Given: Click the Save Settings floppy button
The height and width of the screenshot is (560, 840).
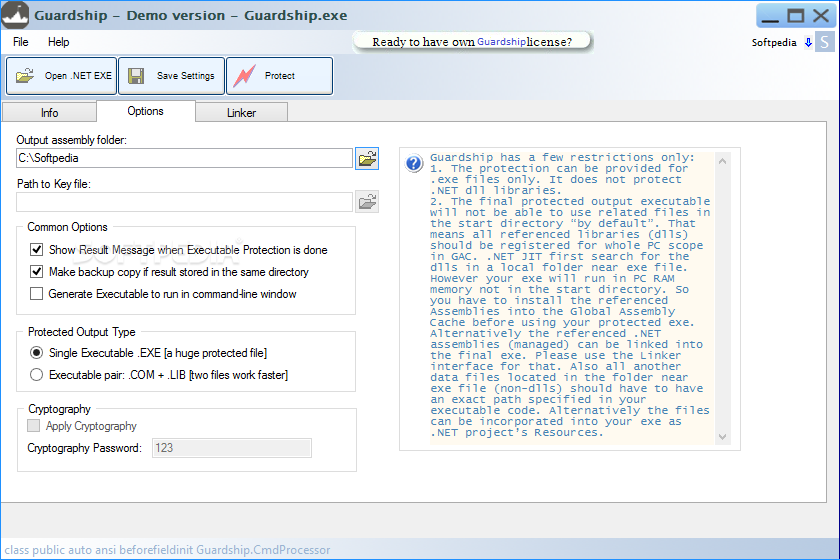Looking at the screenshot, I should [171, 76].
